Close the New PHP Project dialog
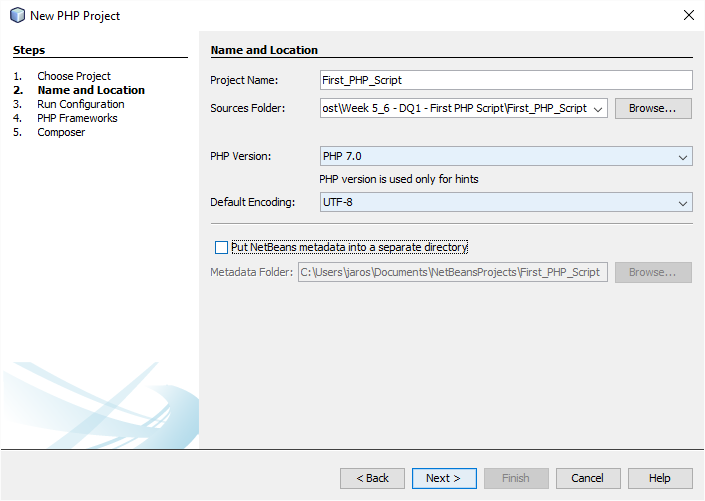 688,15
